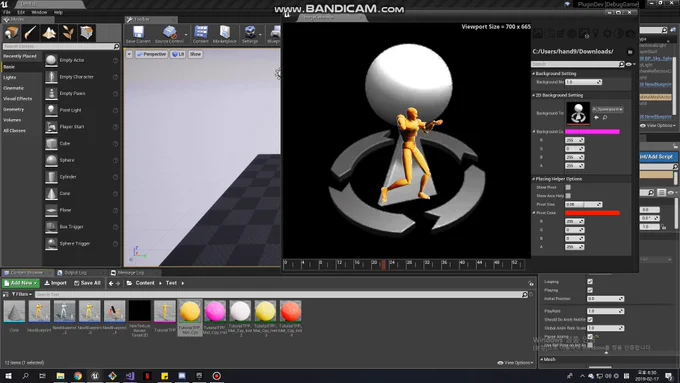Open the Settings toolbar button

[x=250, y=34]
